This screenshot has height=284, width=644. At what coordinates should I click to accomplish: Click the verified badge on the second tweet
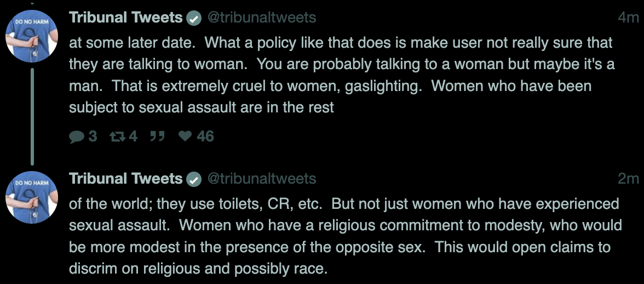(x=194, y=180)
